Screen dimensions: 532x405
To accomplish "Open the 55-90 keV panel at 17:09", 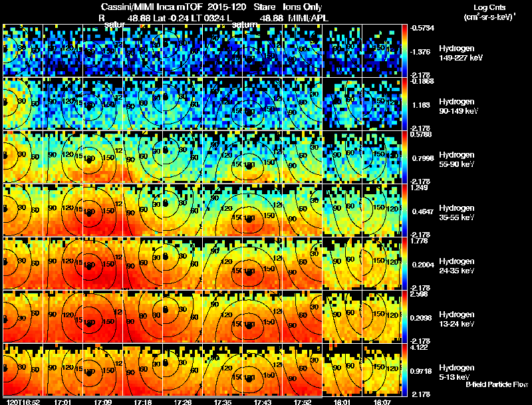I will (103, 157).
